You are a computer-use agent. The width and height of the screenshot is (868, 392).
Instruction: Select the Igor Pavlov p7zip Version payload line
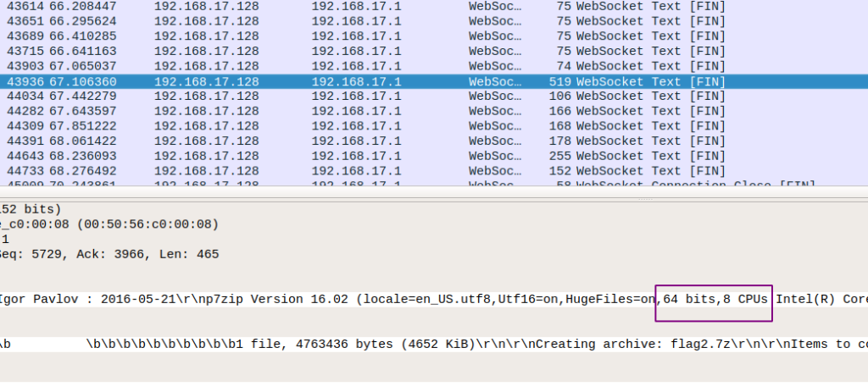339,301
